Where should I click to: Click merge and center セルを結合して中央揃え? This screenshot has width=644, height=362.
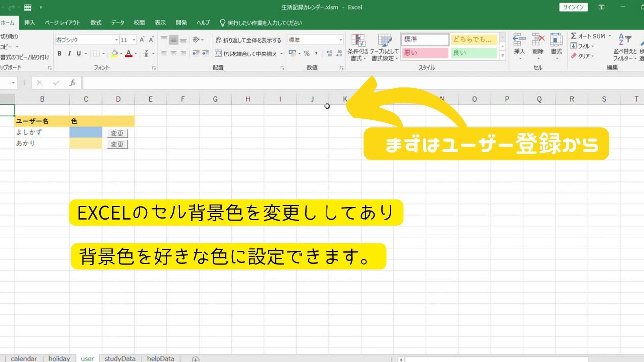pos(246,54)
